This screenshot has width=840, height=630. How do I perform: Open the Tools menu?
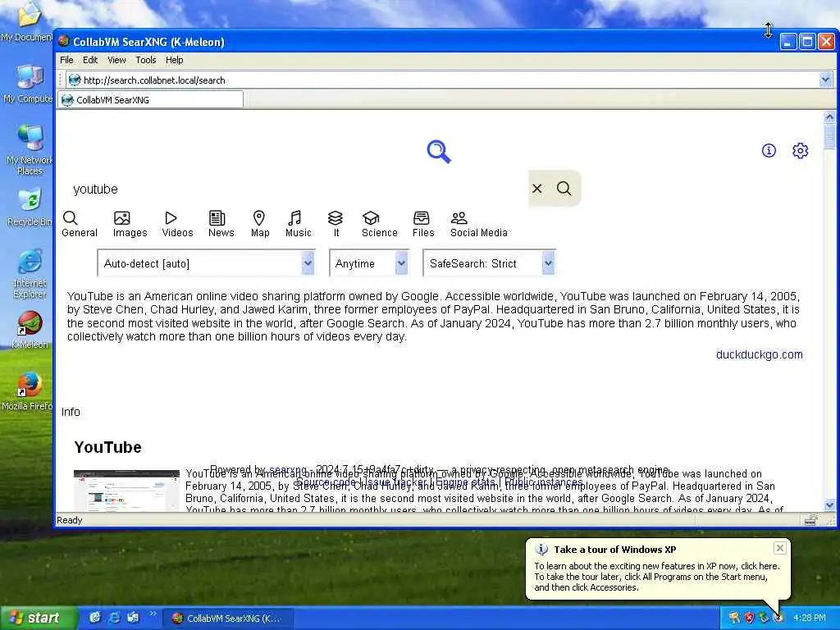point(146,60)
